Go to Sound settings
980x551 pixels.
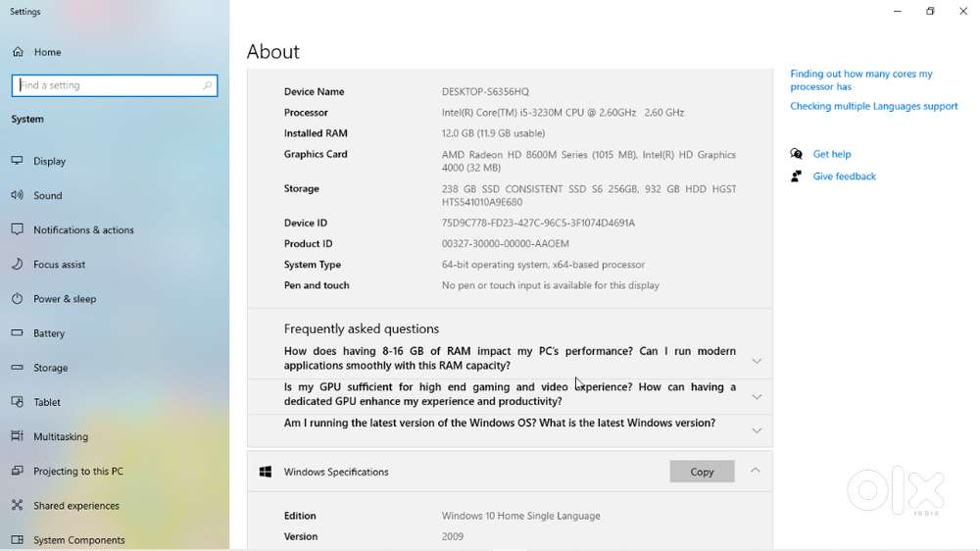pyautogui.click(x=47, y=195)
